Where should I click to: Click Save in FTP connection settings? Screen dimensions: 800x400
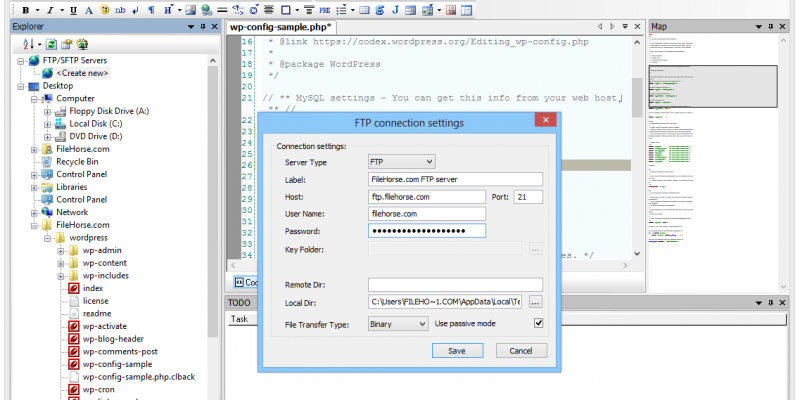tap(457, 351)
